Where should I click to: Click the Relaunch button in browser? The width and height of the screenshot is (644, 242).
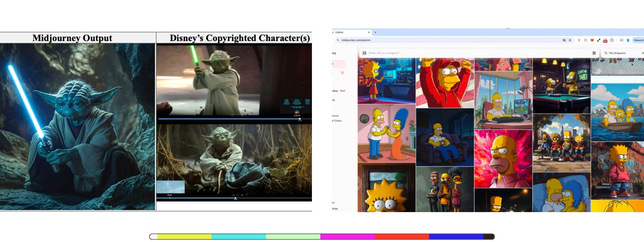[638, 40]
